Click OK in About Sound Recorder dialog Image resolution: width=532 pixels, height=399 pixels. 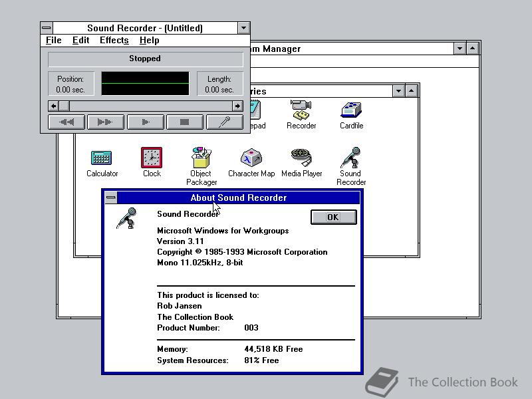pyautogui.click(x=334, y=217)
